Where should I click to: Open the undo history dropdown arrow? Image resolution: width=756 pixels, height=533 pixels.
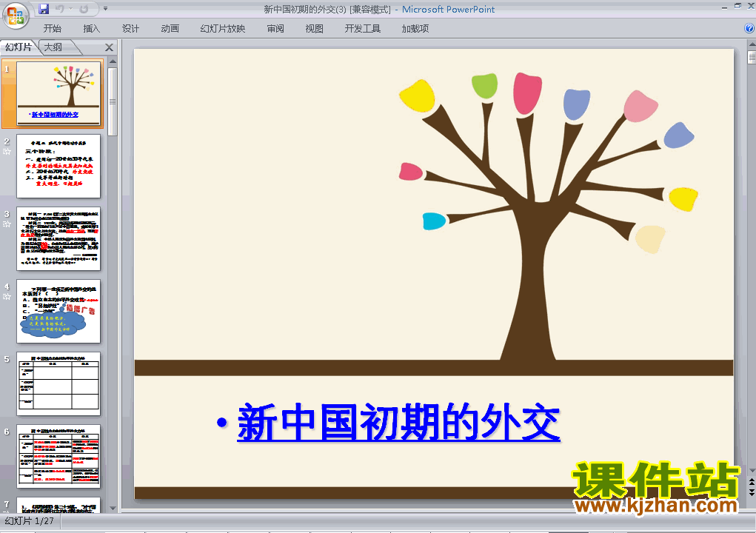[70, 9]
